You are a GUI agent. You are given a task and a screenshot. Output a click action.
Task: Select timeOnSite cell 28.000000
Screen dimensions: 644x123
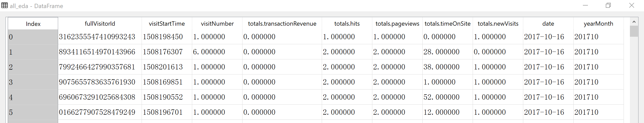(448, 52)
